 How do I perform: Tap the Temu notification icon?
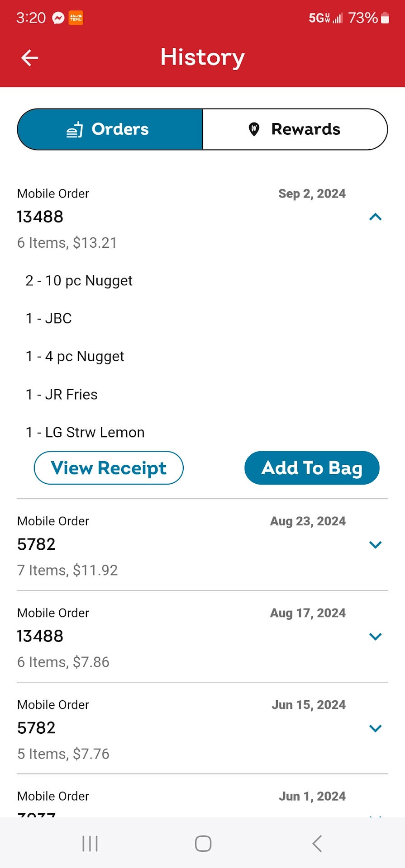click(x=76, y=18)
